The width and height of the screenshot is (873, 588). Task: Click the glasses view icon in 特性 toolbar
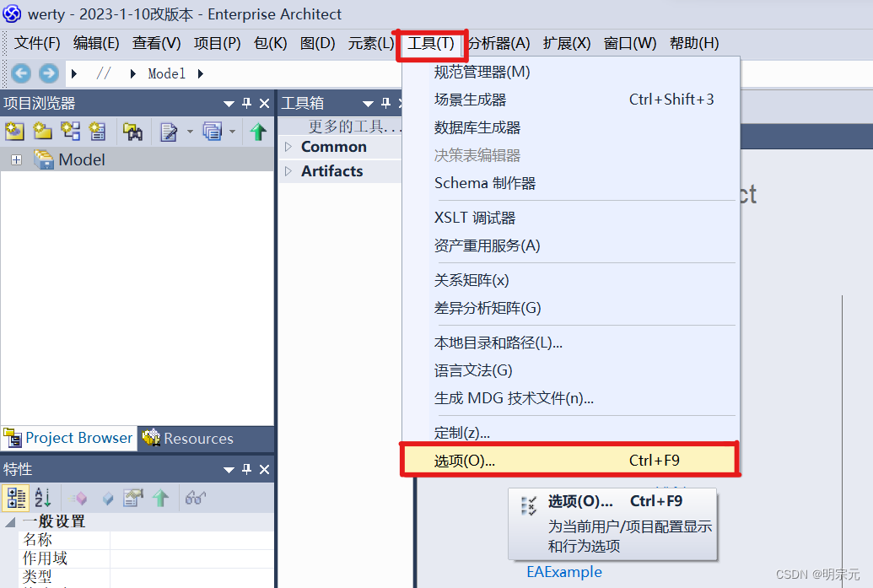tap(196, 497)
